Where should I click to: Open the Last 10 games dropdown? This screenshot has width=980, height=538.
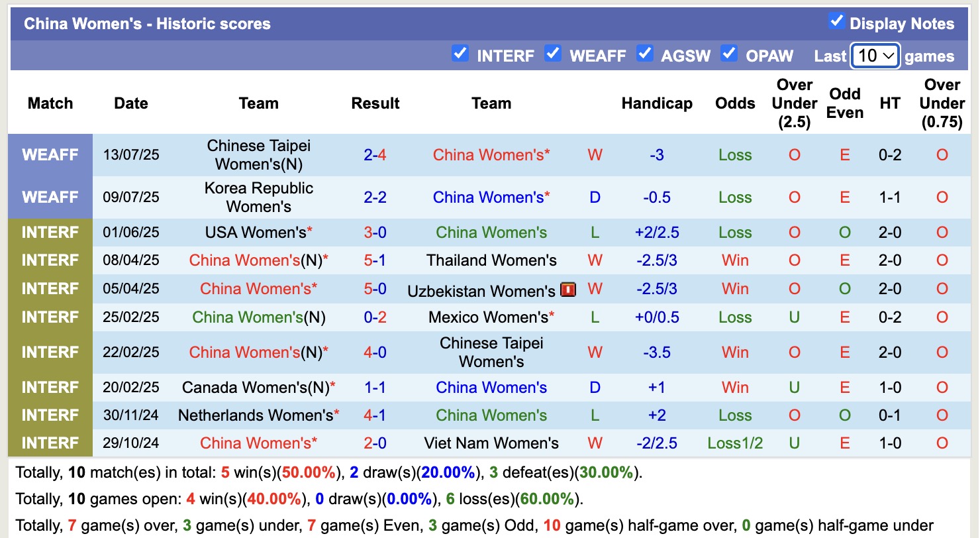tap(875, 56)
